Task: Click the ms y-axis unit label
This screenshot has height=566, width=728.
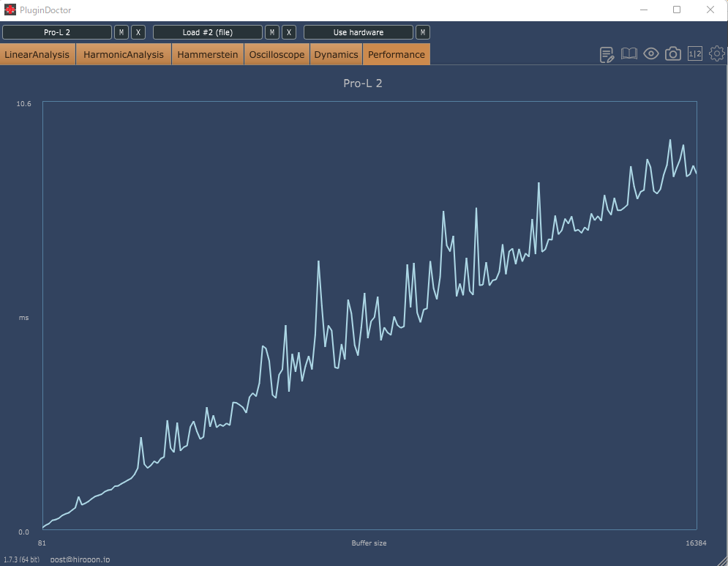Action: (23, 318)
